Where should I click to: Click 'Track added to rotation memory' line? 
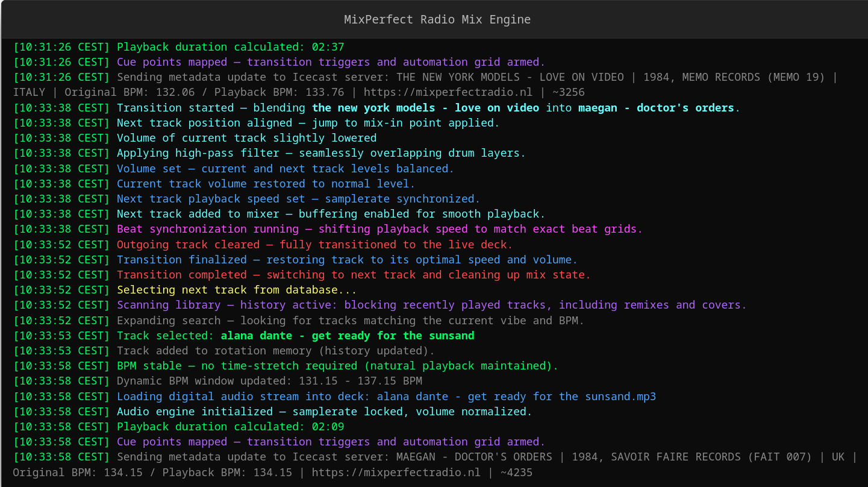tap(276, 351)
